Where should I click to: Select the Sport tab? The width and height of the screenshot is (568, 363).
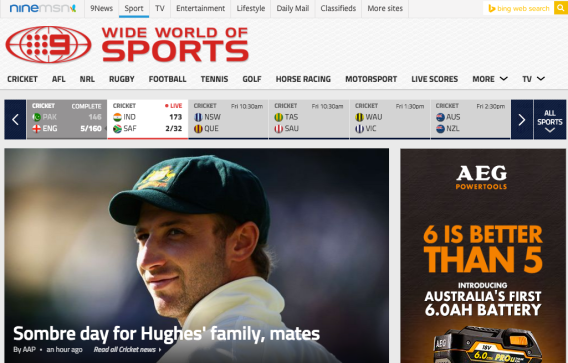134,8
